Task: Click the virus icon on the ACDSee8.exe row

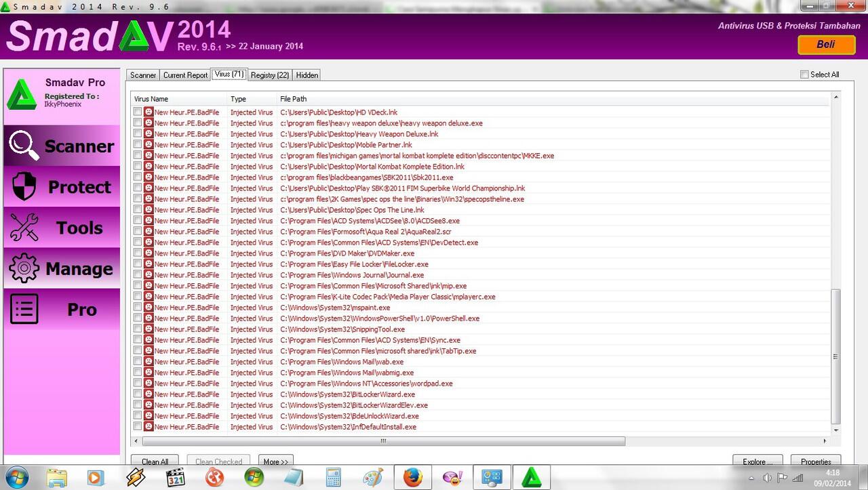Action: [149, 220]
